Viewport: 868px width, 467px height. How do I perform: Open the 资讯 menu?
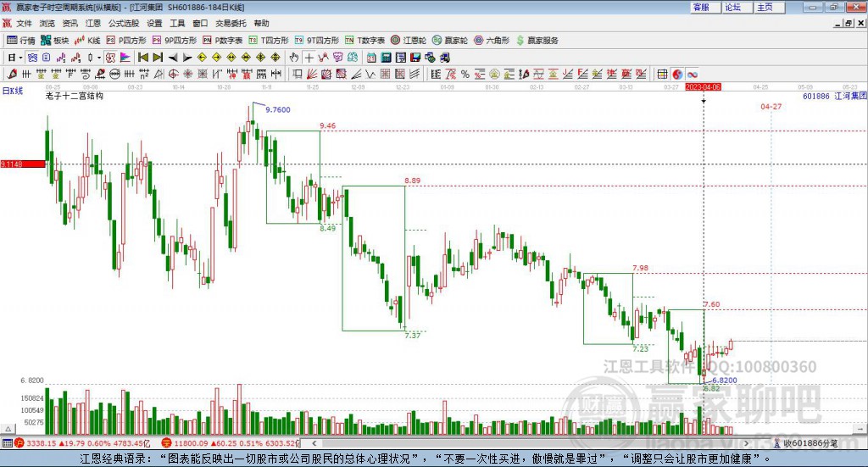pos(70,23)
